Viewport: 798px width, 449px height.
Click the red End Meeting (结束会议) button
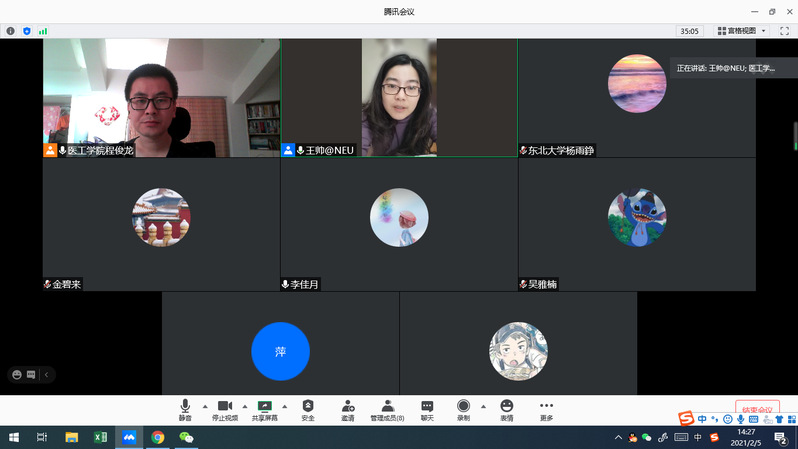click(757, 409)
